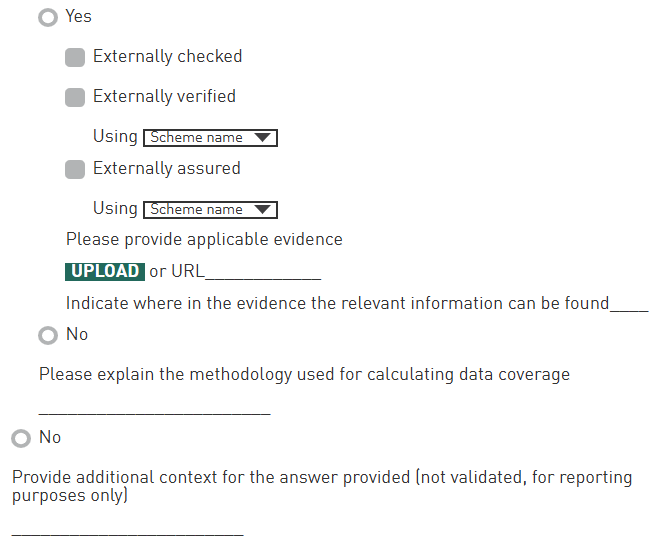The width and height of the screenshot is (668, 546).
Task: Tick the "Externally verified" checkbox
Action: tap(75, 98)
